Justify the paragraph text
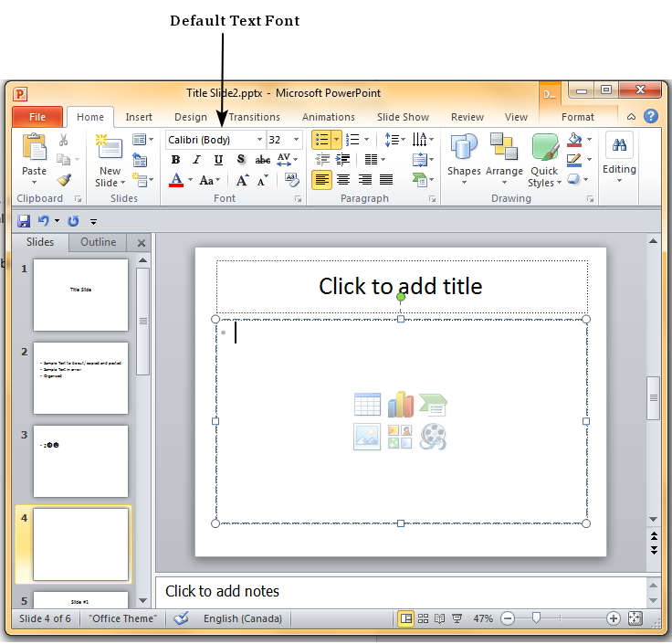Viewport: 672px width, 644px height. point(386,180)
